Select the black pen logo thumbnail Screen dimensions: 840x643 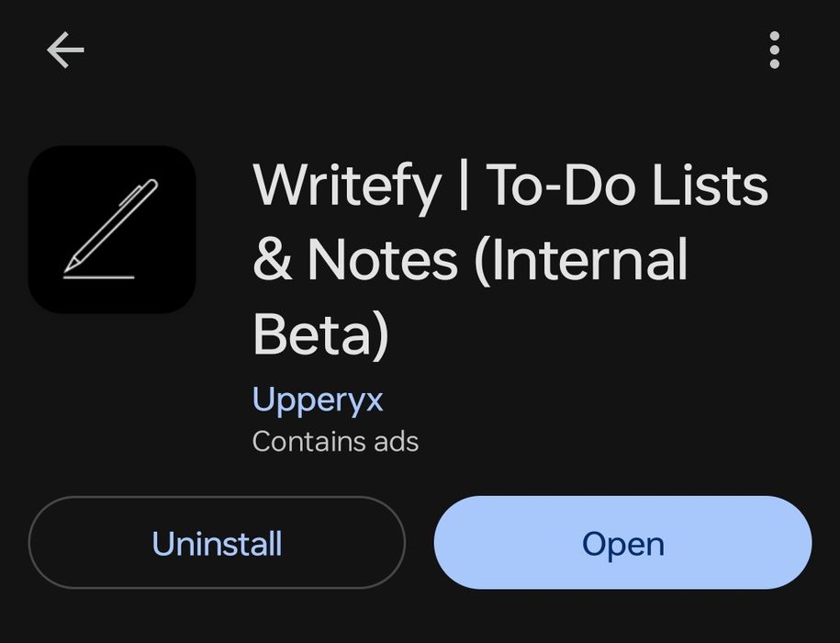point(112,230)
